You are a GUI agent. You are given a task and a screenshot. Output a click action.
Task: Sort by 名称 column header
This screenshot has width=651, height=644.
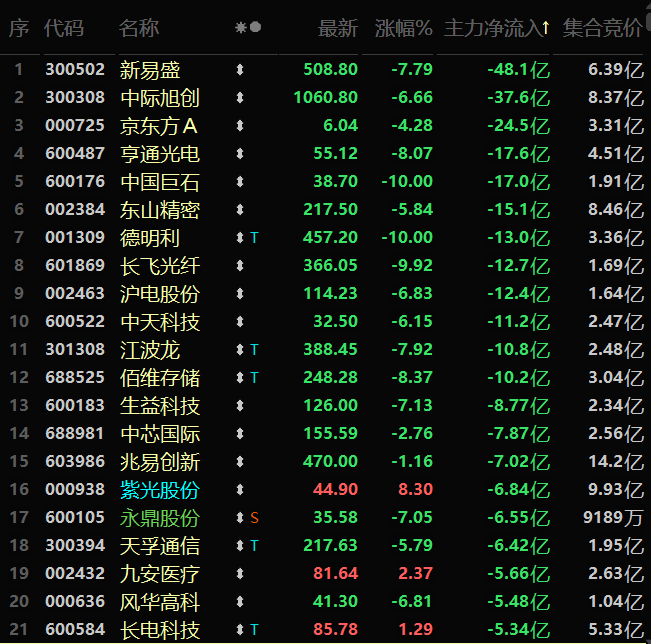point(139,28)
